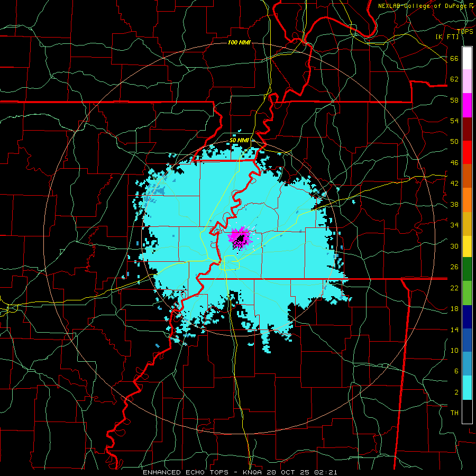This screenshot has width=476, height=476.
Task: Click the 'ENHANCED ECHO TOPS' caption text
Action: tap(186, 472)
